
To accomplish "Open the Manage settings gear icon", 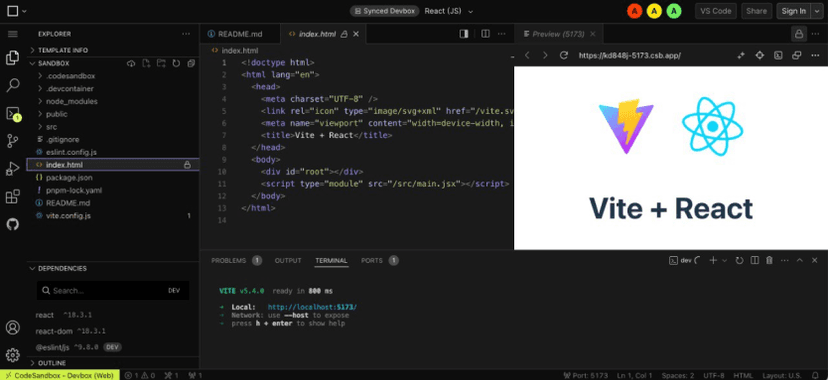I will click(13, 354).
